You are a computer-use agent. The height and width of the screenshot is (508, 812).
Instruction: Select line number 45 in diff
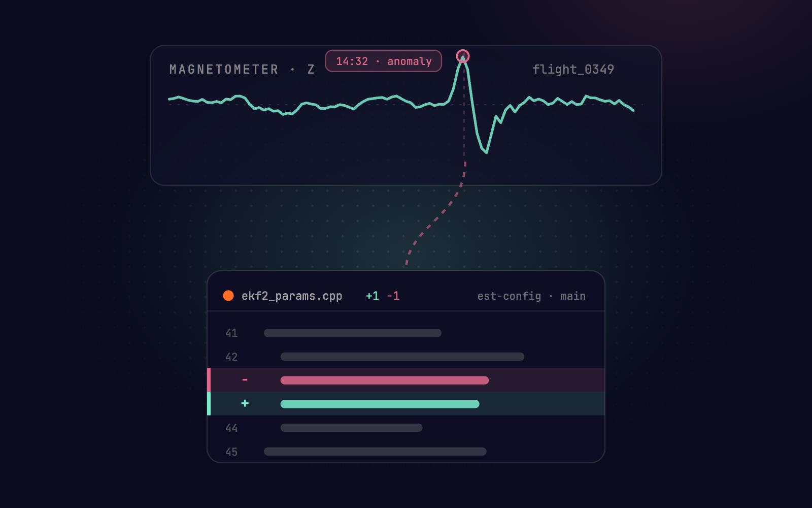(231, 452)
